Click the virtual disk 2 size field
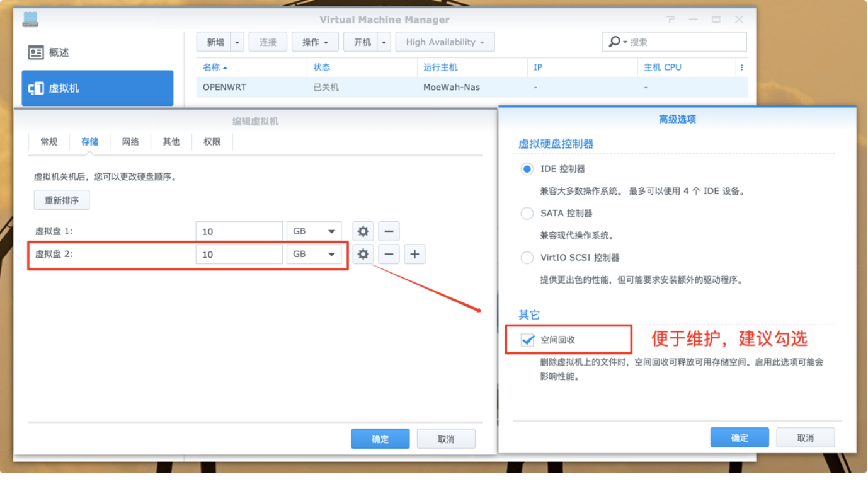 click(239, 254)
